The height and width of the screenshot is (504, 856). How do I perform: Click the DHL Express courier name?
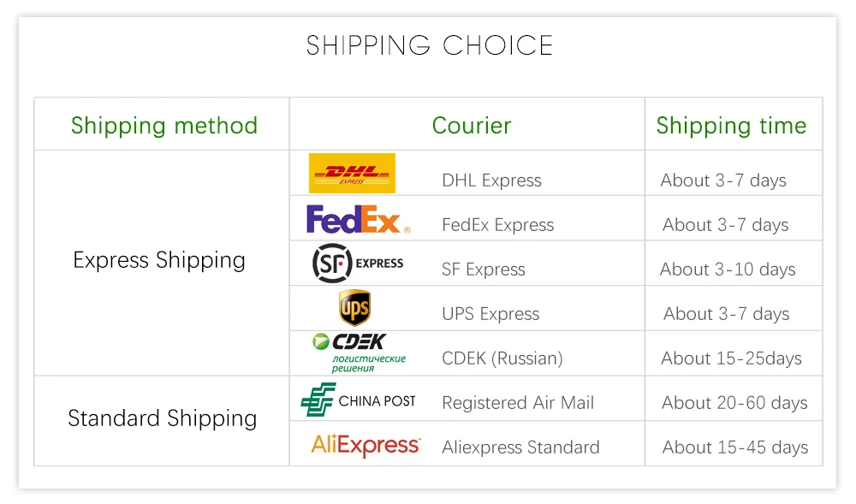491,181
